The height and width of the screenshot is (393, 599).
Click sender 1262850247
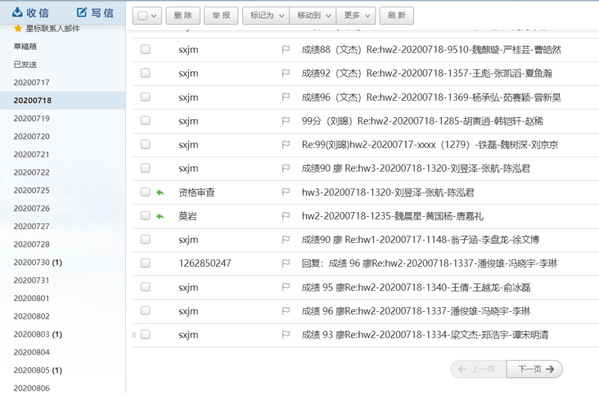click(205, 263)
